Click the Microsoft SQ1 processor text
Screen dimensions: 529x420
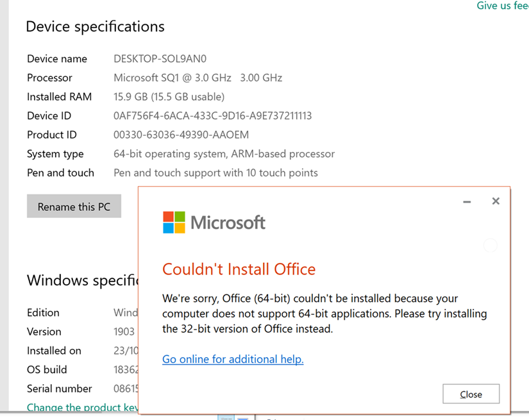pyautogui.click(x=197, y=78)
